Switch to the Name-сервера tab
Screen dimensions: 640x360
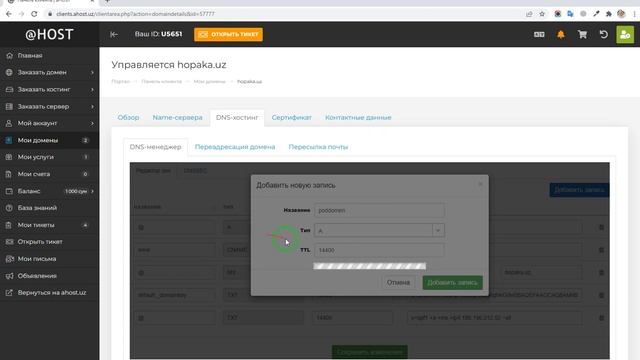point(178,118)
